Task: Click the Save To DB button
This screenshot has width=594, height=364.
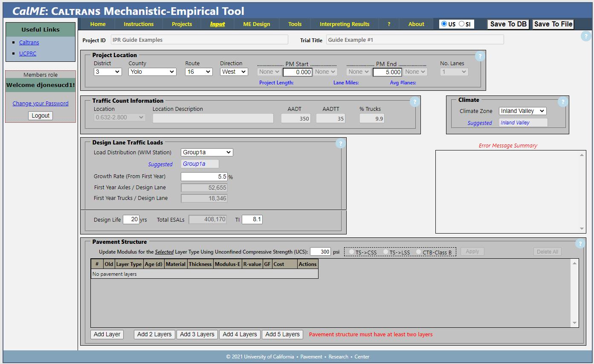Action: coord(508,24)
